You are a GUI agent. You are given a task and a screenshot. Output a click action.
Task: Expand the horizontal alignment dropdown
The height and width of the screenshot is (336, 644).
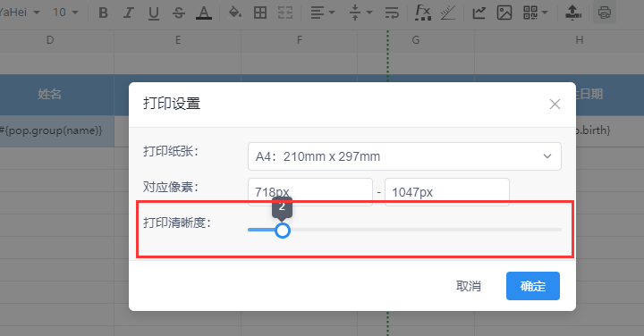click(x=322, y=13)
